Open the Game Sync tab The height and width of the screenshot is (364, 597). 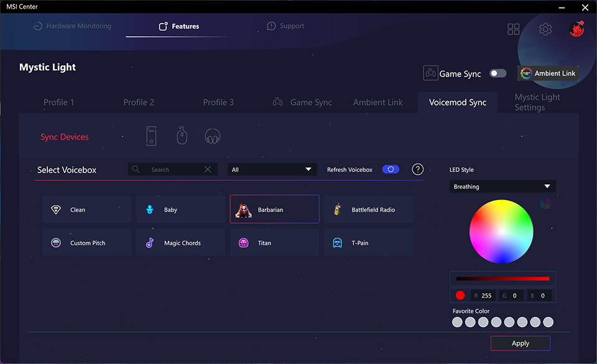click(303, 102)
